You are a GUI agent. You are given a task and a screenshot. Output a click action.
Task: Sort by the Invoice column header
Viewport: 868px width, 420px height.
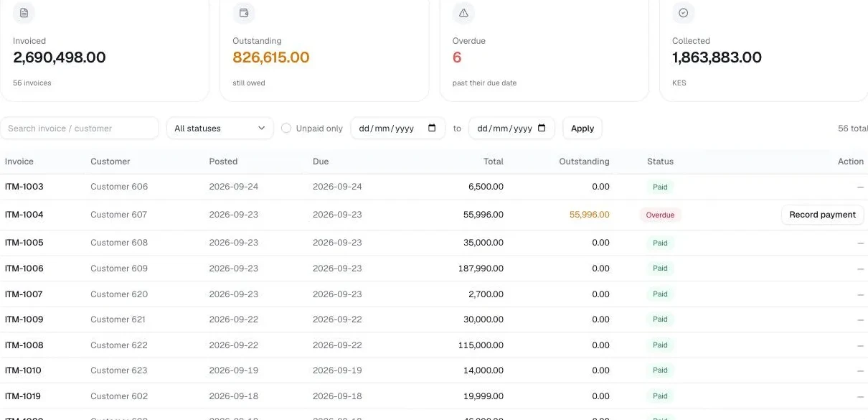click(x=19, y=162)
